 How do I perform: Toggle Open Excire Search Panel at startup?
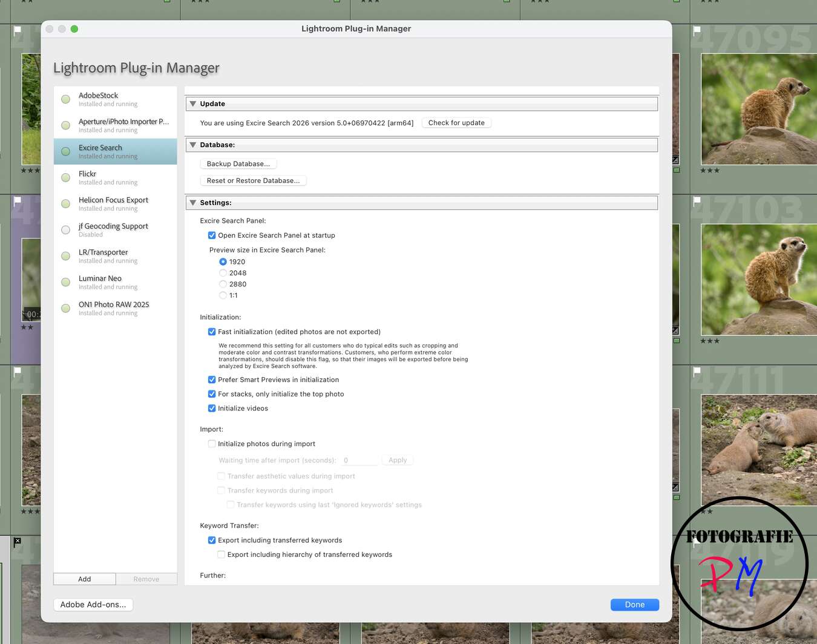(212, 235)
